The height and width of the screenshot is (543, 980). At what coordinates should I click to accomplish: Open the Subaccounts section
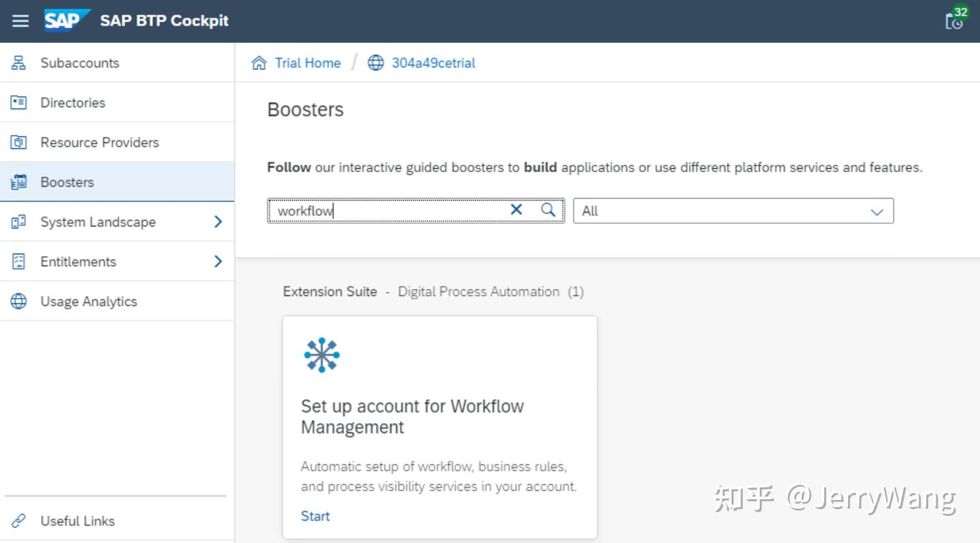coord(80,63)
